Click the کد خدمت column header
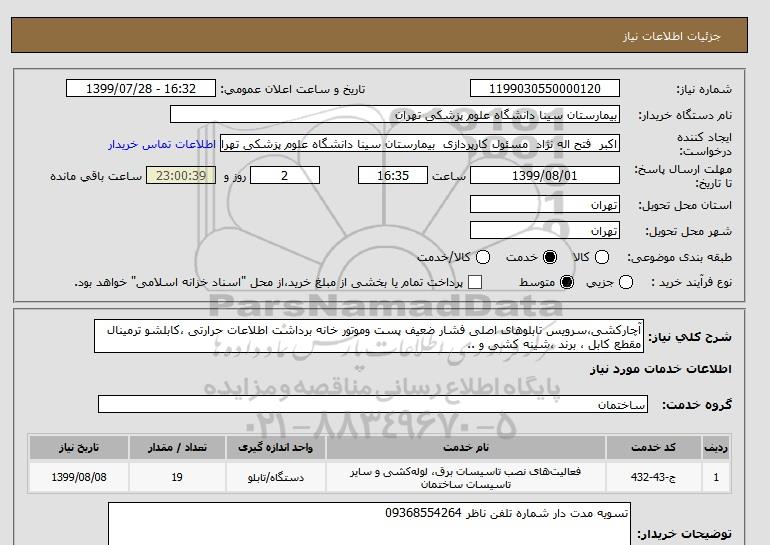This screenshot has height=545, width=770. click(x=654, y=448)
